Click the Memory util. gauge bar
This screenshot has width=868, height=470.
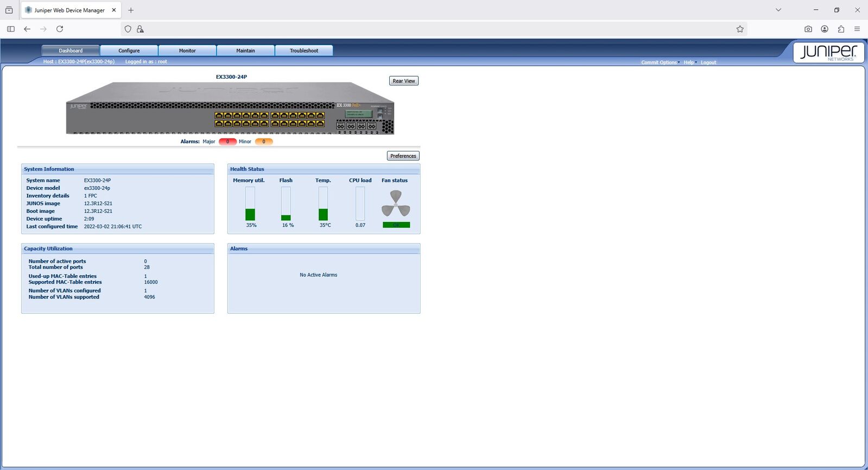pos(250,204)
